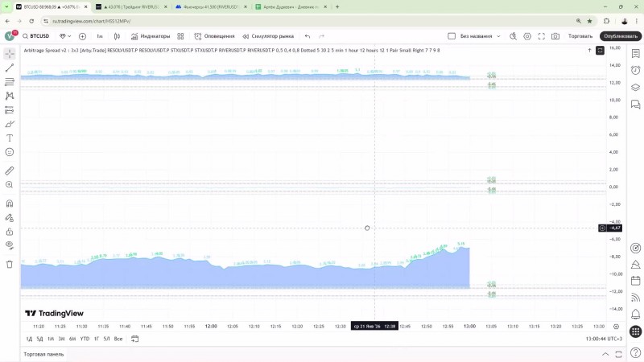The height and width of the screenshot is (362, 644).
Task: Open time axis settings gear
Action: coord(616,327)
